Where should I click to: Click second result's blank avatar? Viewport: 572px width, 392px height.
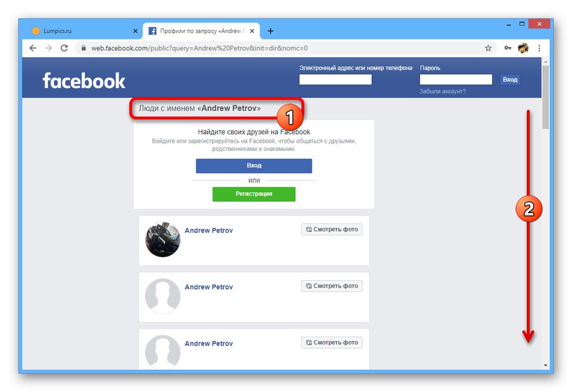(x=162, y=296)
